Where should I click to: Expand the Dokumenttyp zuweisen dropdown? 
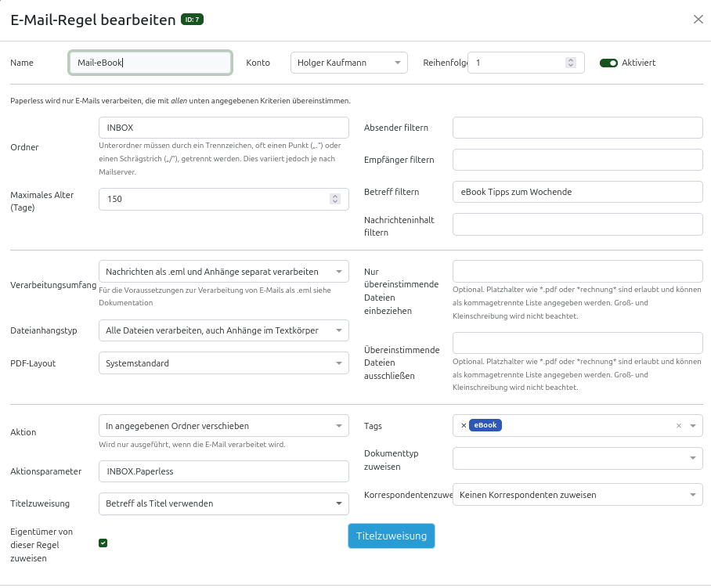pyautogui.click(x=577, y=458)
